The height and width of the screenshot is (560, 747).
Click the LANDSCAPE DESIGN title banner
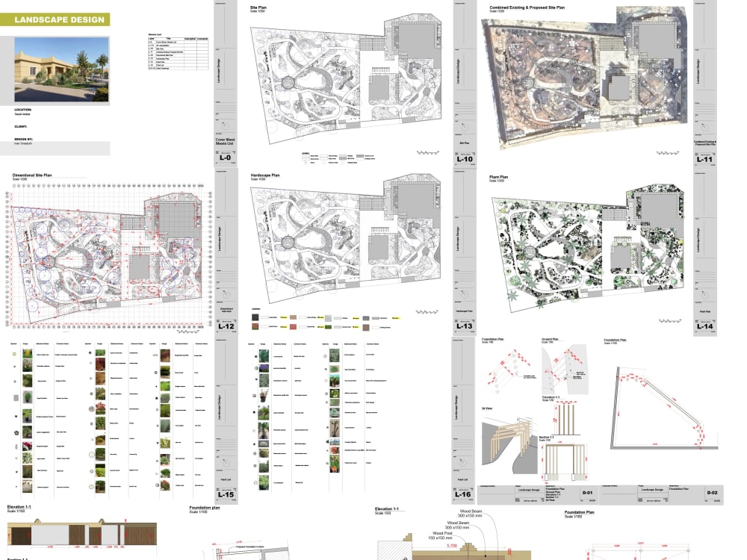55,19
